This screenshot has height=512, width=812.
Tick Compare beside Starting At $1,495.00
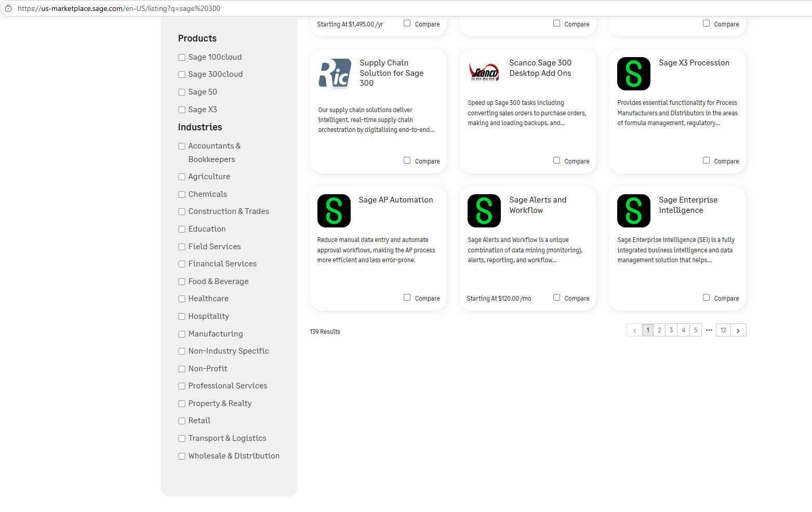tap(407, 23)
